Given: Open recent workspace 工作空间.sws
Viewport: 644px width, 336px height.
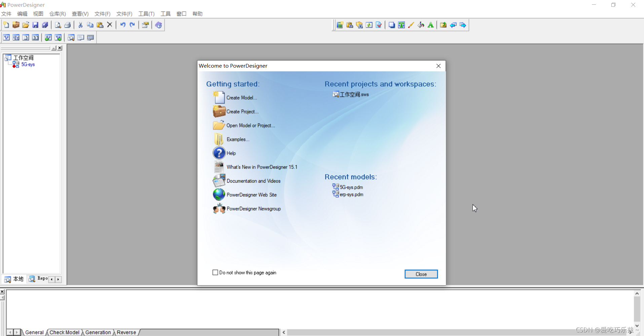Looking at the screenshot, I should point(354,95).
